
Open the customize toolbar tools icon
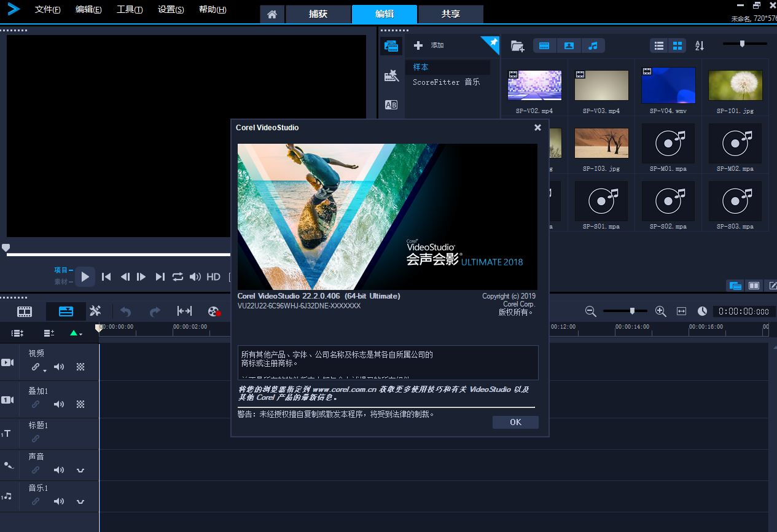click(x=95, y=311)
